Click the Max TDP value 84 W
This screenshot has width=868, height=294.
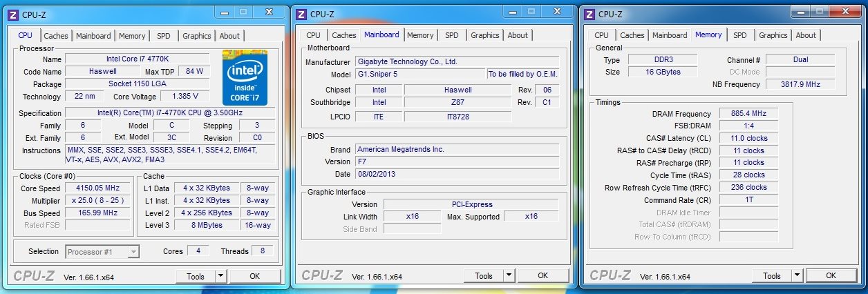[x=195, y=72]
